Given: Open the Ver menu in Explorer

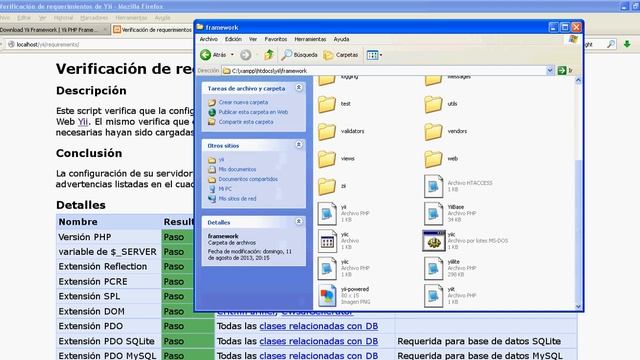Looking at the screenshot, I should point(253,39).
